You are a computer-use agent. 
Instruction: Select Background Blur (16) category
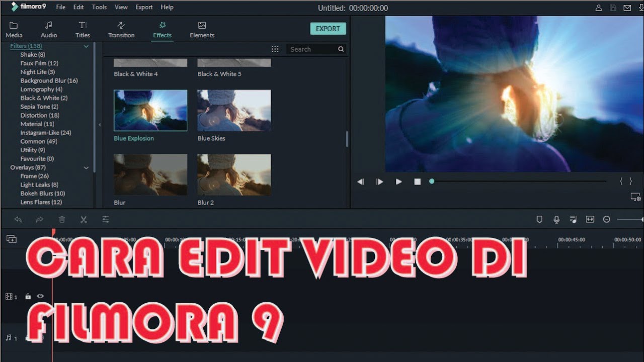click(x=49, y=80)
